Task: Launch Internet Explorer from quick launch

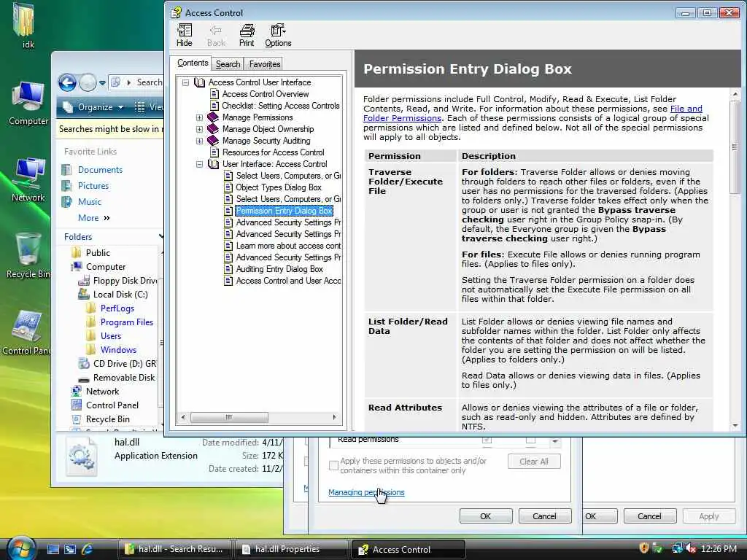Action: tap(87, 549)
